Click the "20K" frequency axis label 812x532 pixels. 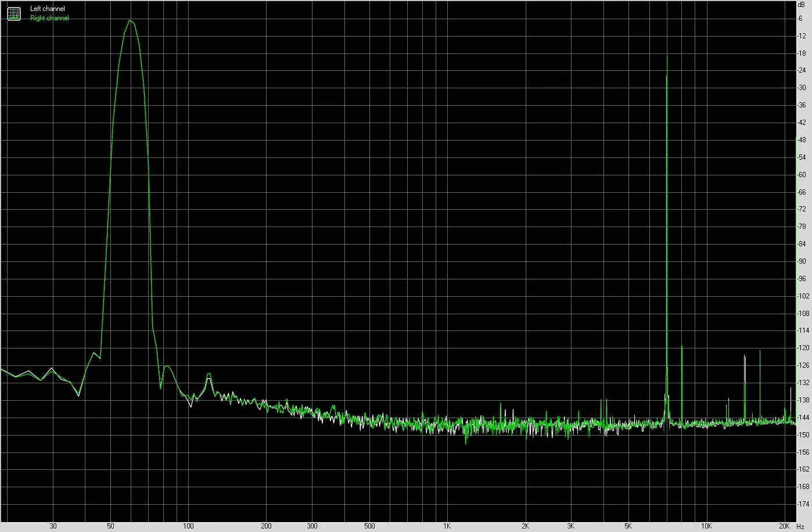tap(784, 526)
